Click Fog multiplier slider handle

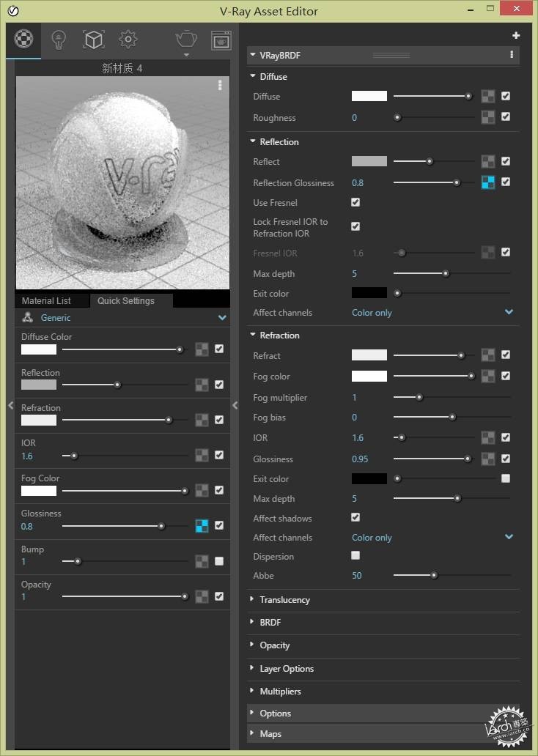click(x=419, y=397)
